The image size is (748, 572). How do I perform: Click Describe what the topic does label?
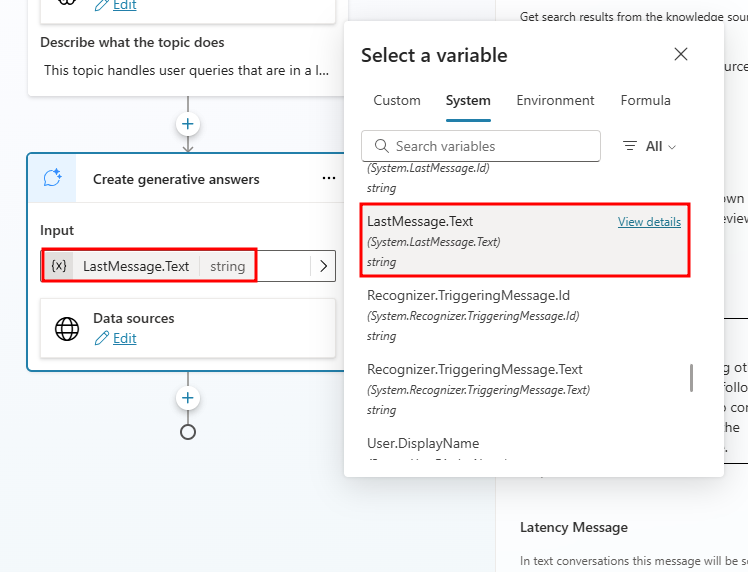coord(132,42)
